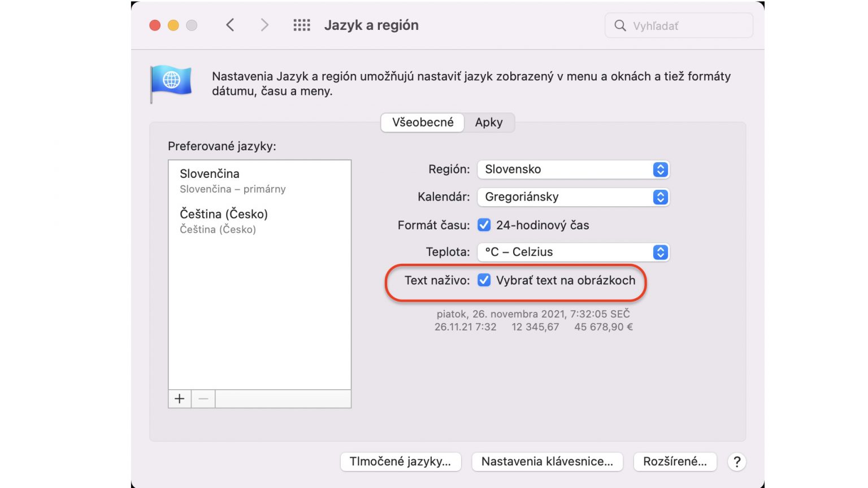Open help with question mark button
The width and height of the screenshot is (868, 488).
click(x=737, y=462)
